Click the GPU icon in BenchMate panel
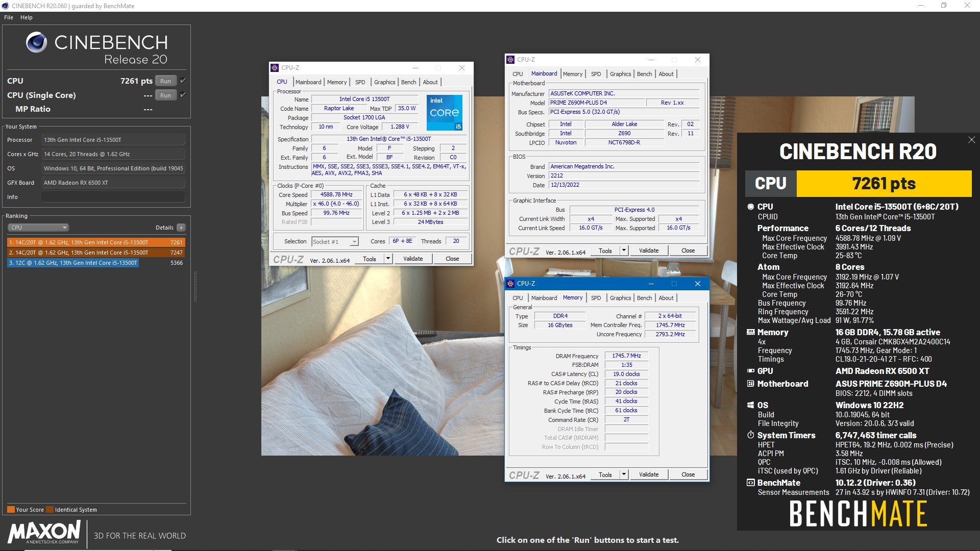980x551 pixels. pyautogui.click(x=750, y=371)
